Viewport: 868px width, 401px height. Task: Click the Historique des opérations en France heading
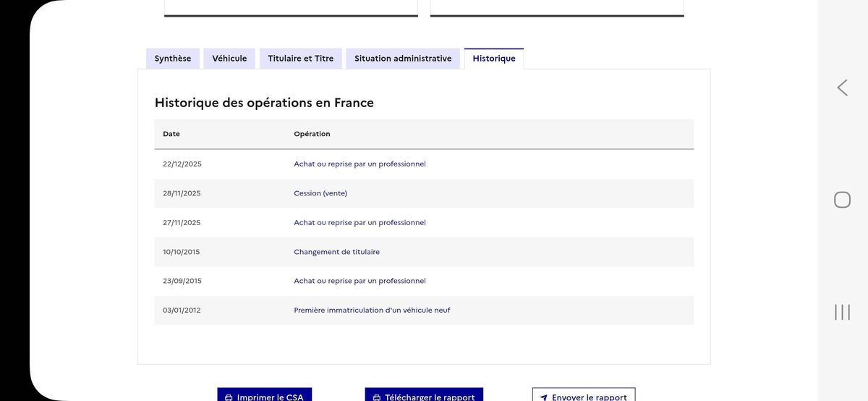coord(264,103)
